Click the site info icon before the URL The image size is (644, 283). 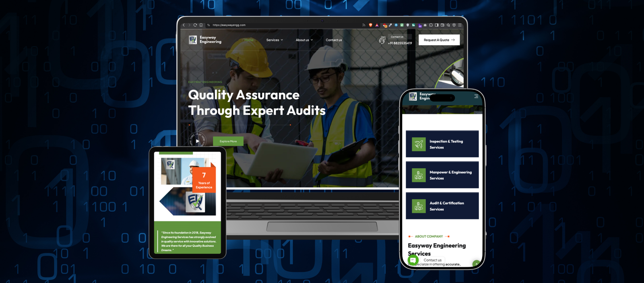(x=208, y=25)
